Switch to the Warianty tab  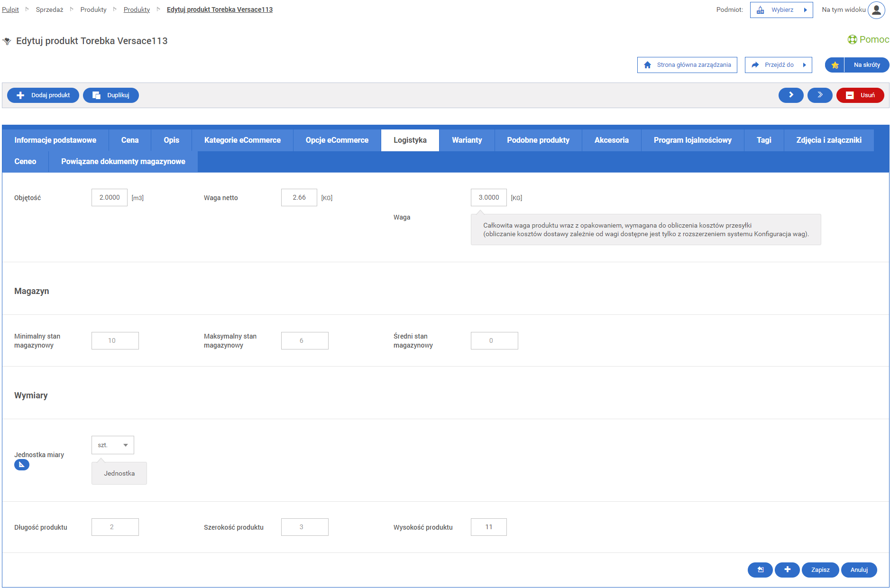pyautogui.click(x=467, y=140)
